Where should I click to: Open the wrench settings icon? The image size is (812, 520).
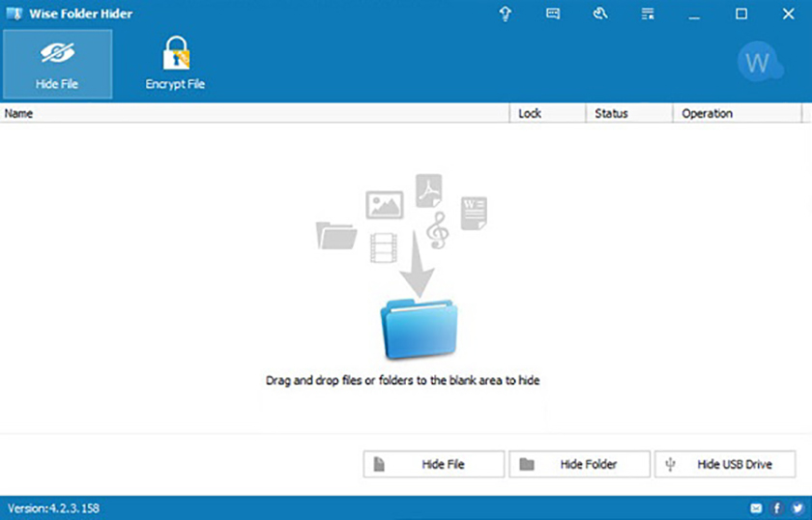[599, 14]
